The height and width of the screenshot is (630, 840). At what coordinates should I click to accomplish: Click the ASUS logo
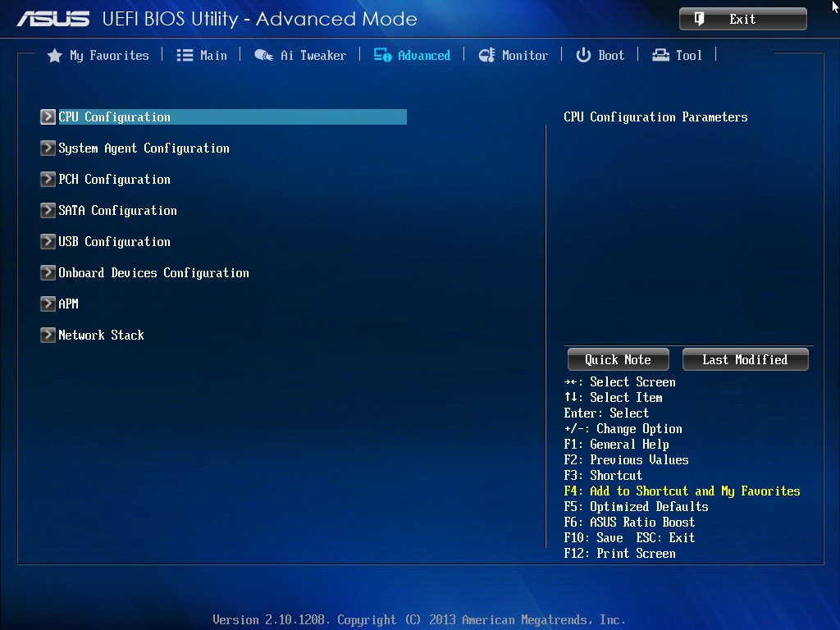(x=53, y=20)
